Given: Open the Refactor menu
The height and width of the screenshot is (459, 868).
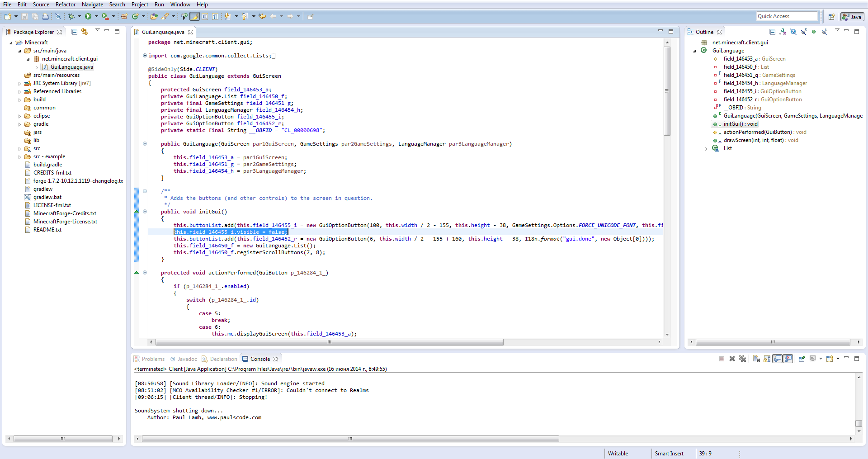Looking at the screenshot, I should click(x=66, y=5).
